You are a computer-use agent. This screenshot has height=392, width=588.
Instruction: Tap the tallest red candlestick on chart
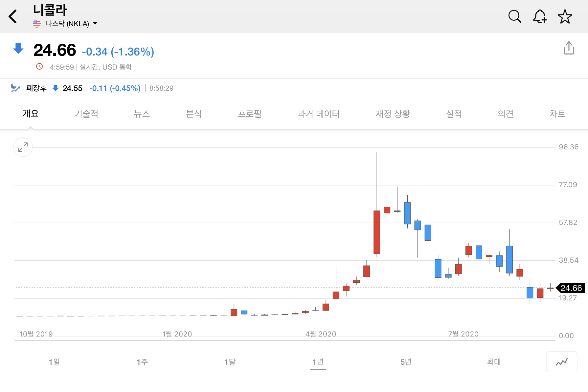click(x=377, y=232)
